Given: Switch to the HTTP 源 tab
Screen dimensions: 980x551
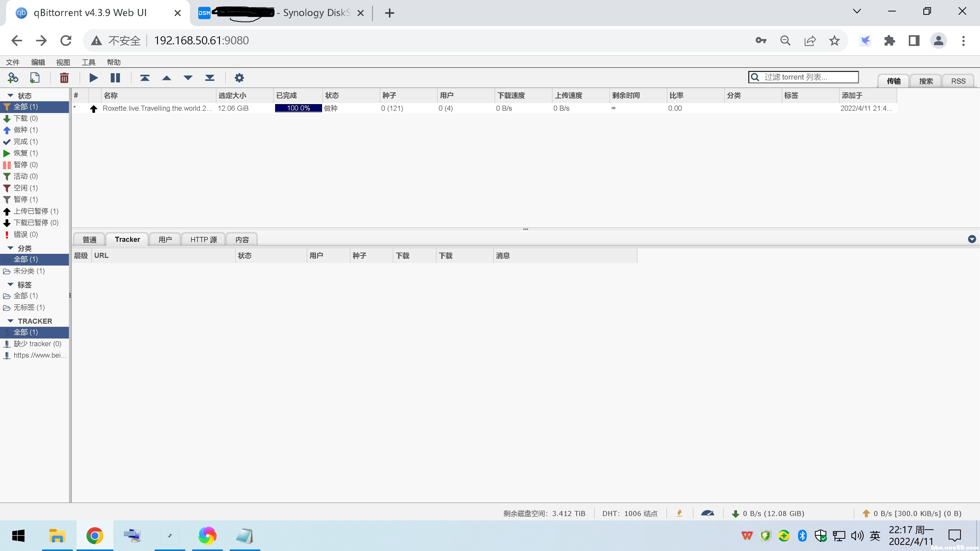Looking at the screenshot, I should point(204,239).
